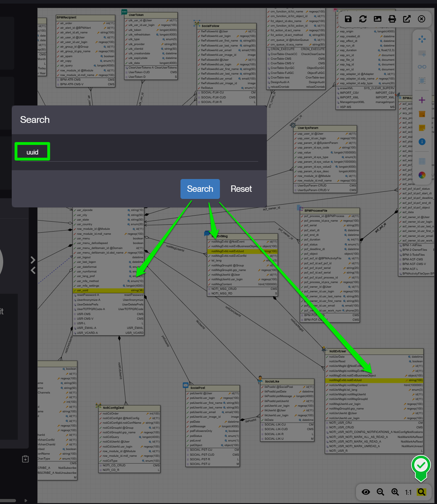The image size is (437, 504).
Task: Reset zoom to 1:1
Action: click(x=408, y=492)
